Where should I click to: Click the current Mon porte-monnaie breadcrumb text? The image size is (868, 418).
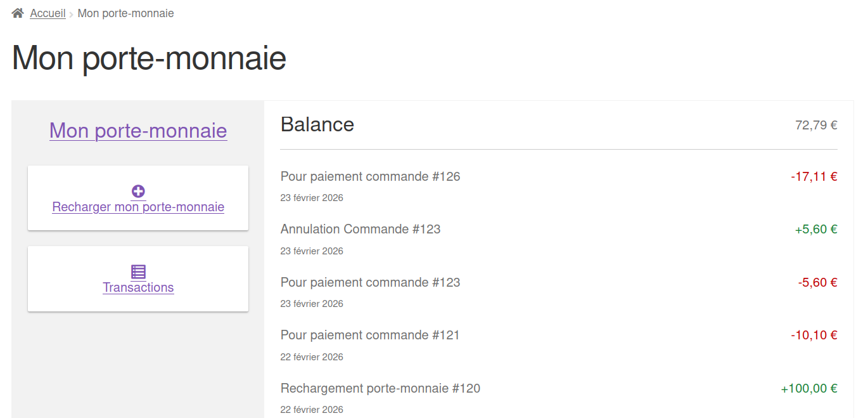[x=125, y=13]
